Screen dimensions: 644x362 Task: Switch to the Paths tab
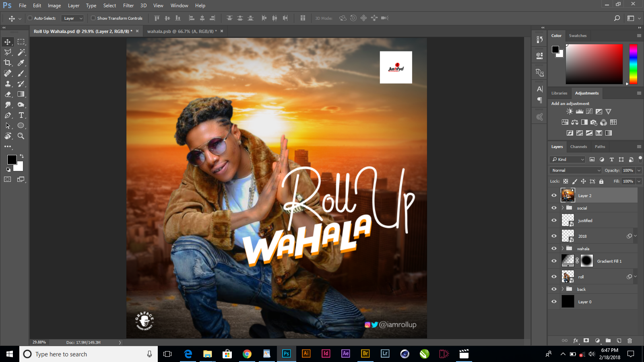tap(600, 147)
